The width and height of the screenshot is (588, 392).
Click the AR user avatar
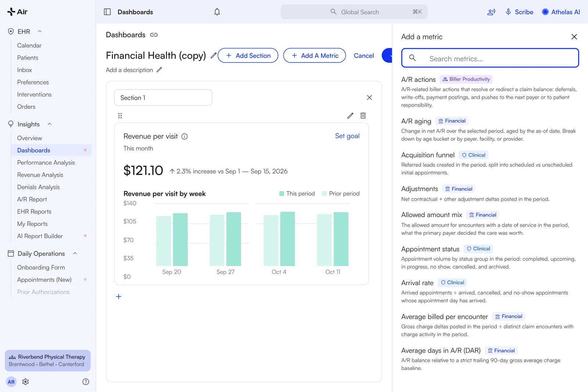(11, 382)
